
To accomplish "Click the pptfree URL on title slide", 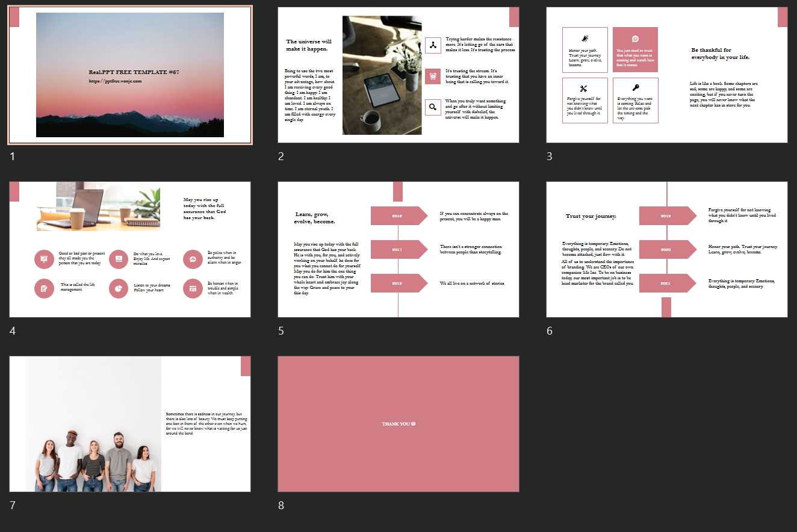I will [x=115, y=81].
